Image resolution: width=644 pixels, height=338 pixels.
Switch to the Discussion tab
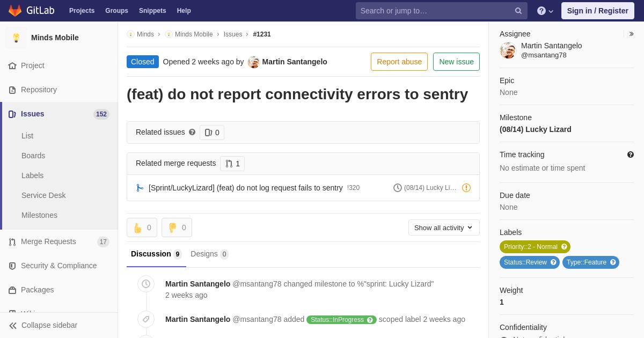(x=156, y=254)
